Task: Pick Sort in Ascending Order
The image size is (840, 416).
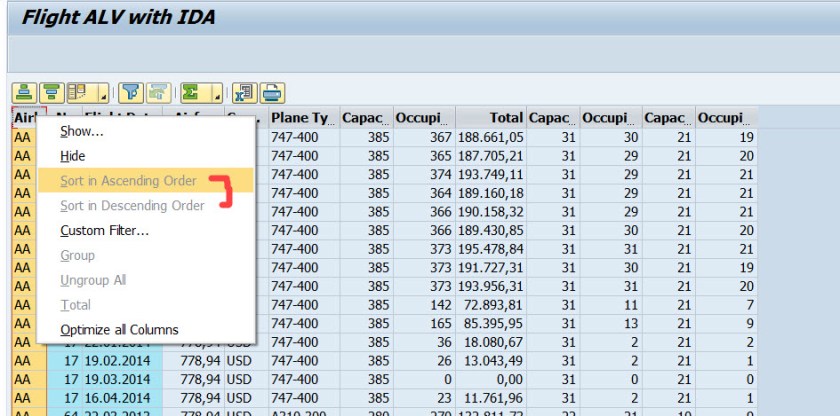Action: tap(127, 181)
